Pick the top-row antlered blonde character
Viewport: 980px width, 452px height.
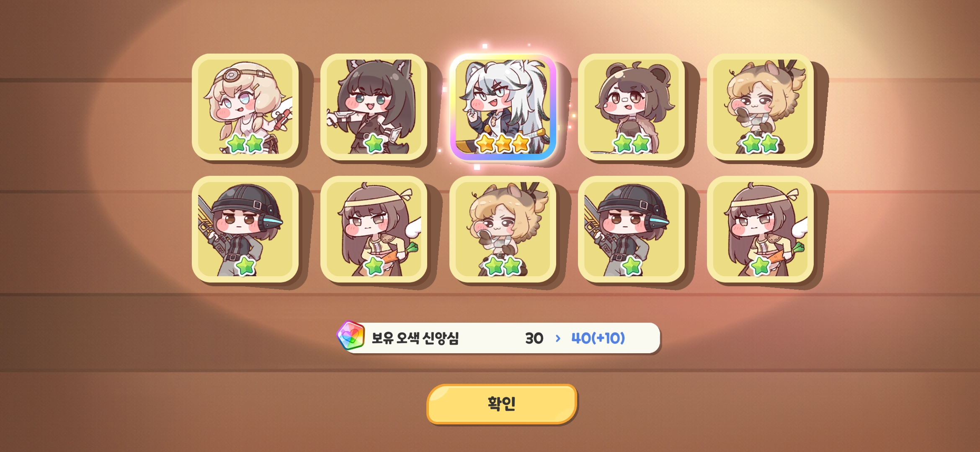coord(760,107)
